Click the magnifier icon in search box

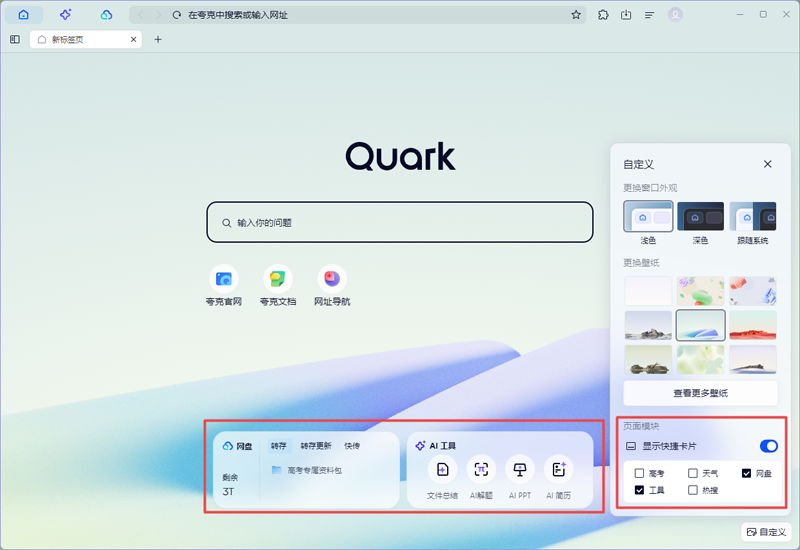point(227,223)
